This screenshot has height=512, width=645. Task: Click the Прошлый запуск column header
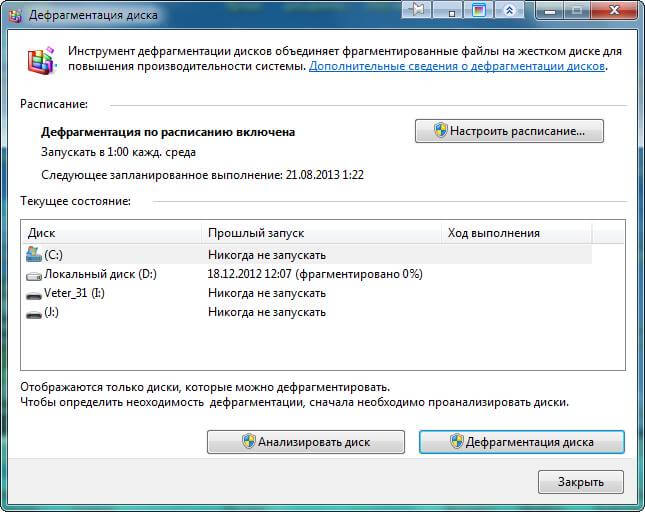pos(322,233)
